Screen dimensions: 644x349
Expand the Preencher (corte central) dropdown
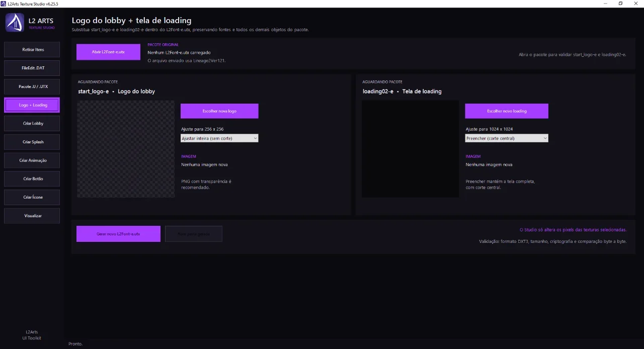(x=507, y=138)
